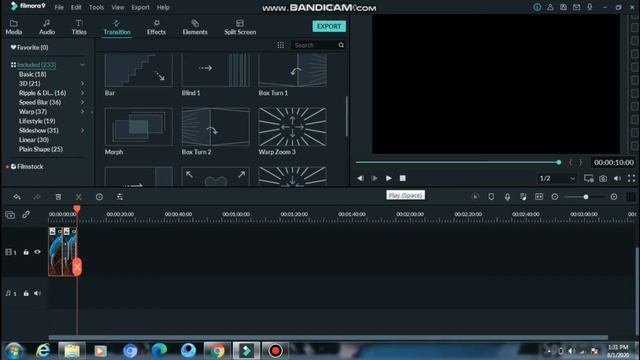The width and height of the screenshot is (640, 360).
Task: Open the Elements tab
Action: (195, 27)
